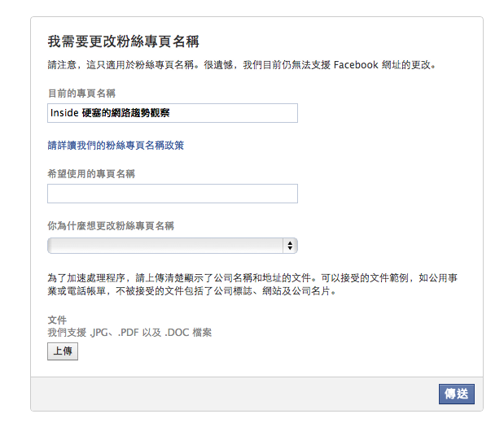Click the dropdown arrows icon for reason selector
This screenshot has height=427, width=504.
[290, 246]
